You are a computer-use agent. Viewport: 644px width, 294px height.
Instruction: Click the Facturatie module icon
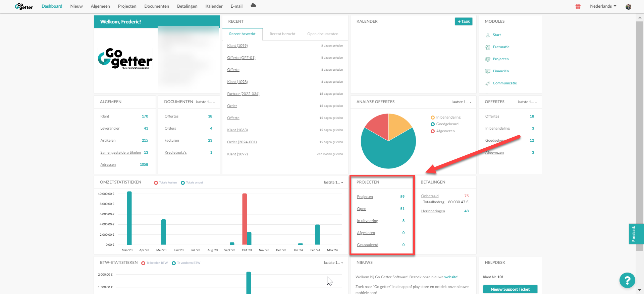pos(488,47)
